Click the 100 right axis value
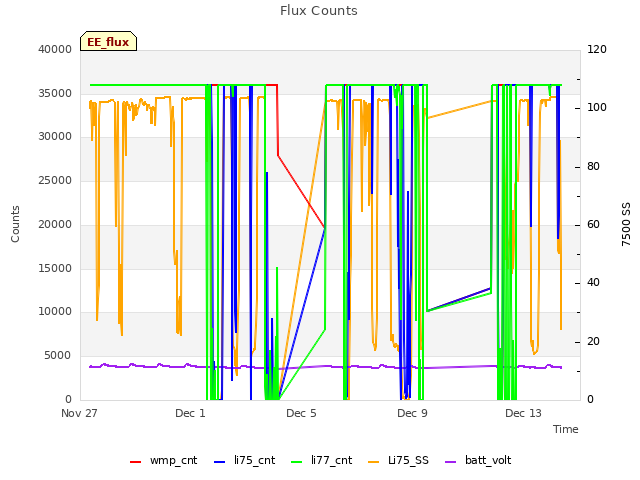The width and height of the screenshot is (640, 480). point(597,108)
